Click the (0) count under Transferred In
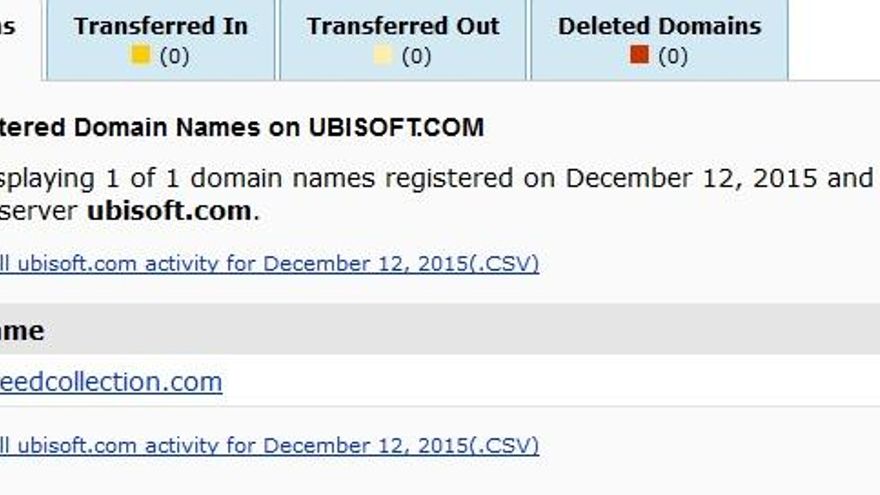Image resolution: width=880 pixels, height=495 pixels. [174, 57]
